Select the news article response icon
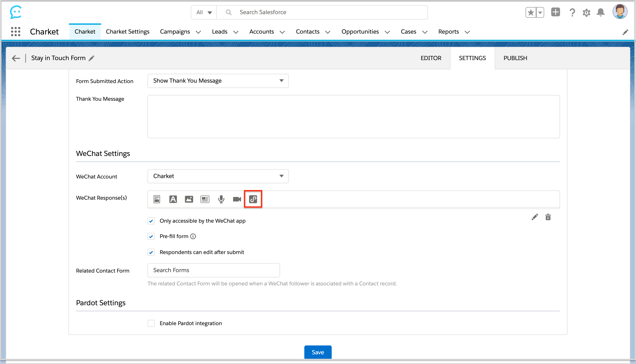Screen dimensions: 636x364 pos(205,199)
